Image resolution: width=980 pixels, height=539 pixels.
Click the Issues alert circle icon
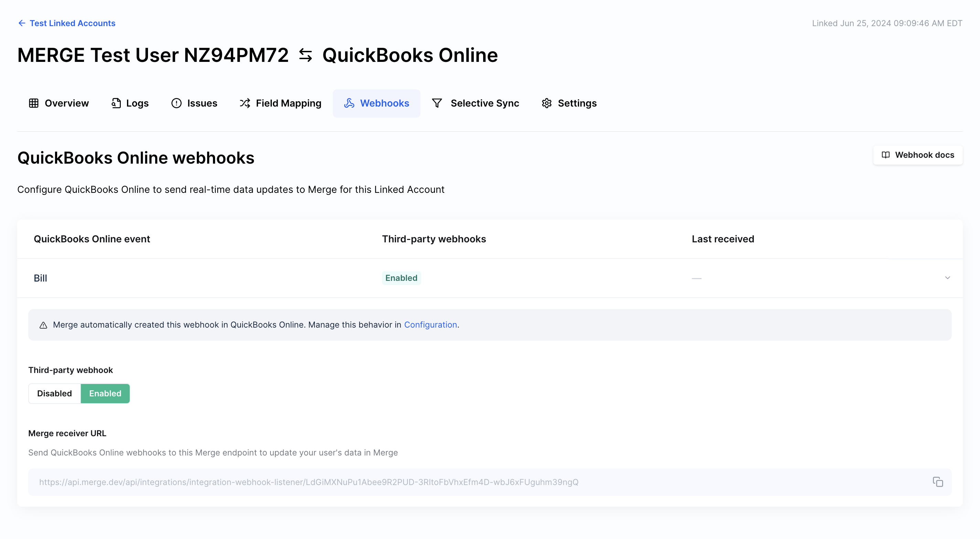click(x=176, y=103)
